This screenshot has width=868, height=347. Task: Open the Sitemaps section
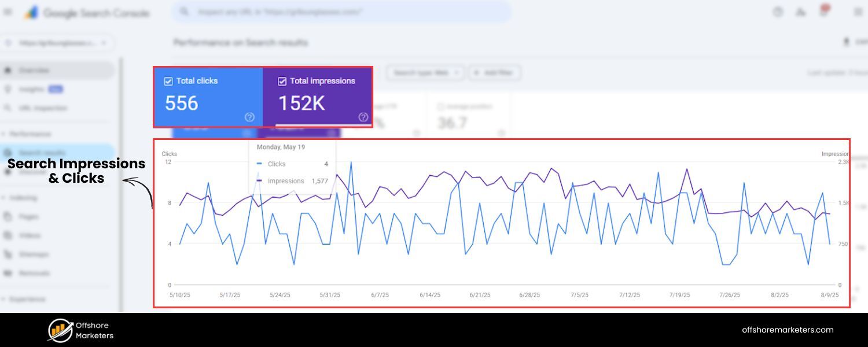pyautogui.click(x=33, y=254)
